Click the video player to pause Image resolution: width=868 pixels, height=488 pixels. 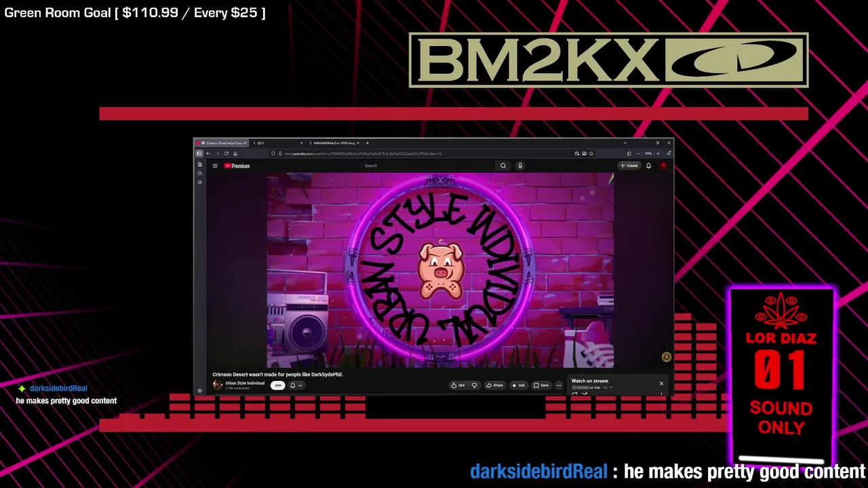click(x=440, y=270)
